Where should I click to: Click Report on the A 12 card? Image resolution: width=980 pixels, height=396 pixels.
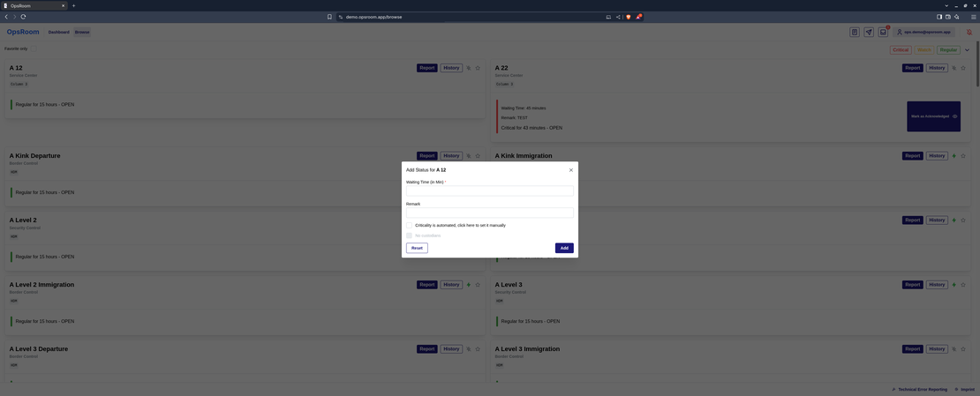click(x=427, y=68)
